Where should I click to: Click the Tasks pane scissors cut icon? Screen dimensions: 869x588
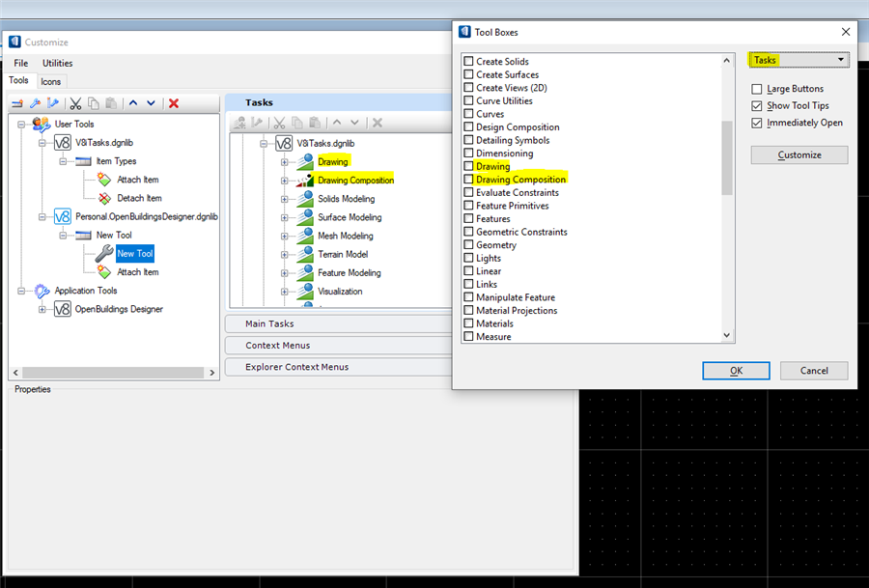pyautogui.click(x=279, y=123)
